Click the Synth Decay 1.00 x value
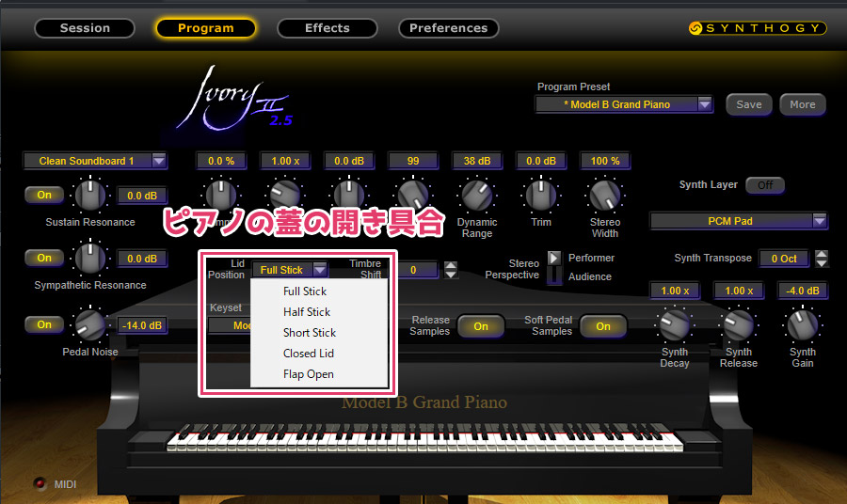The height and width of the screenshot is (504, 847). [x=675, y=291]
